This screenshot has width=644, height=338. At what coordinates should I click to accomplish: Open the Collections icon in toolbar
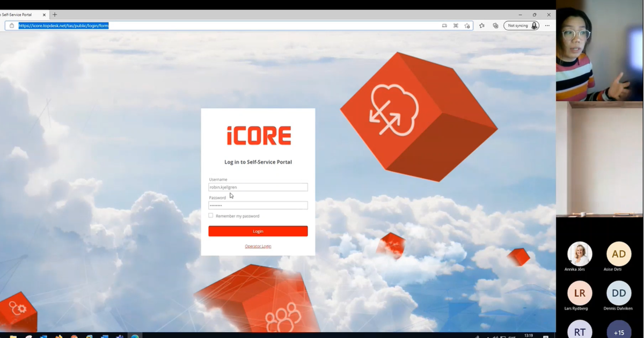coord(495,25)
